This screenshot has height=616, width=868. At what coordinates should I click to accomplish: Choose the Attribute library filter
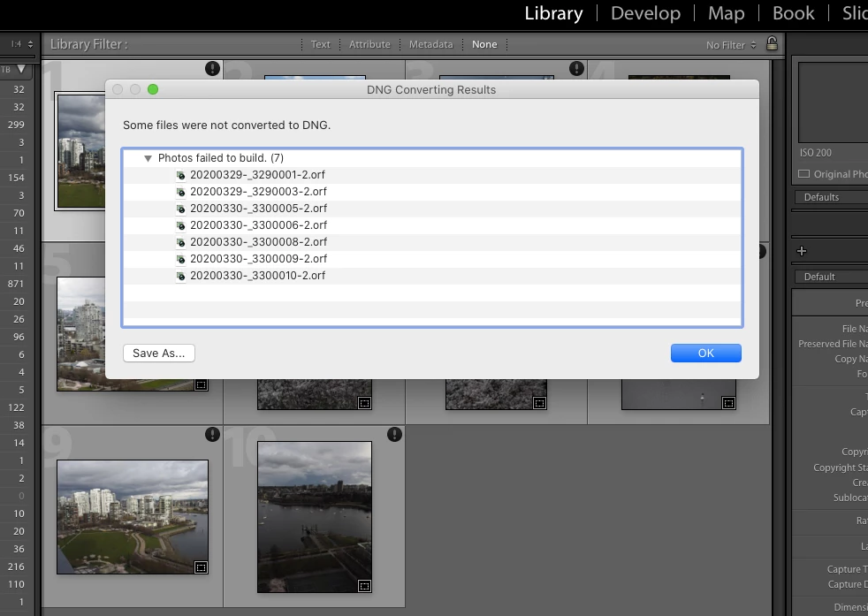pyautogui.click(x=369, y=44)
